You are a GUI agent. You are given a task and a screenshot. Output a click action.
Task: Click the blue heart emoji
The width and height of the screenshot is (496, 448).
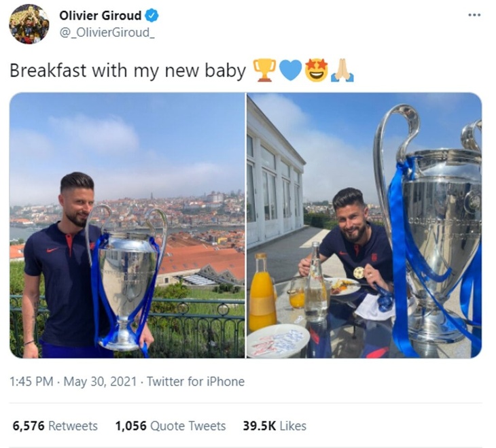pyautogui.click(x=291, y=70)
